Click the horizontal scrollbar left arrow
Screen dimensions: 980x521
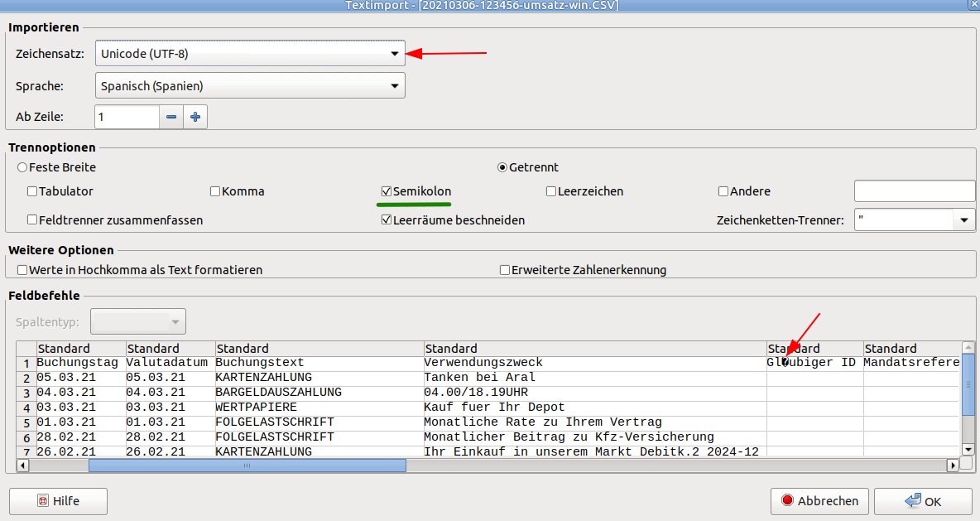tap(22, 466)
